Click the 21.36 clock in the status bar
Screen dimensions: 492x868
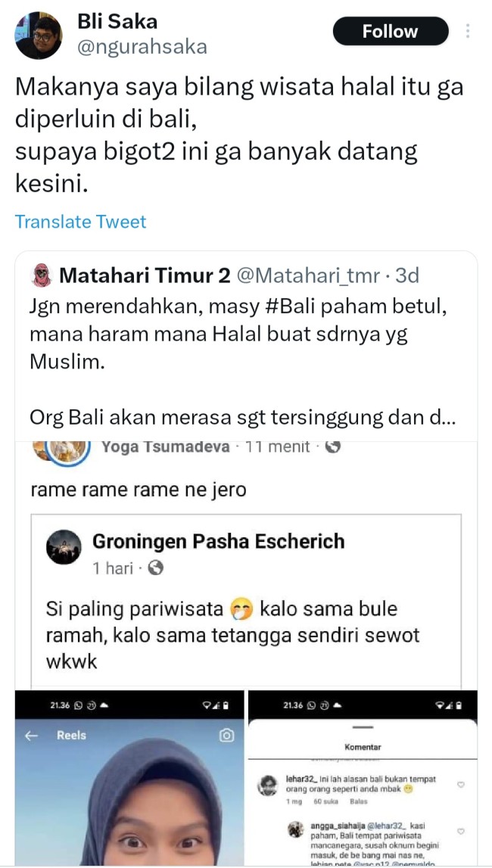coord(59,706)
